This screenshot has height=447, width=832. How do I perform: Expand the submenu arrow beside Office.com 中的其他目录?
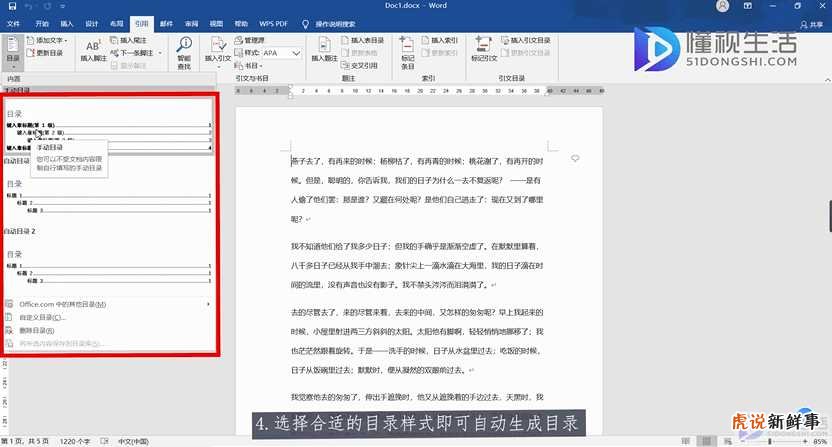point(208,304)
